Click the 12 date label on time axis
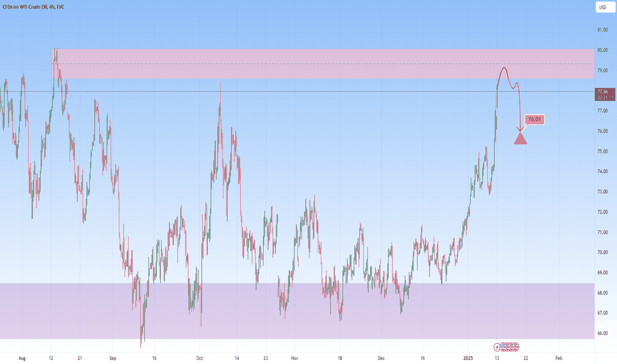The image size is (617, 364). 51,358
